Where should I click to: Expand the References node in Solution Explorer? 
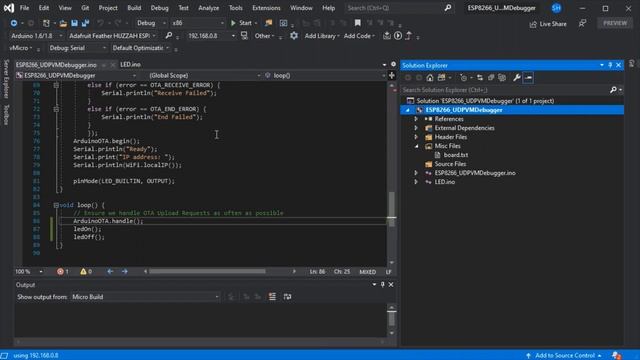[x=416, y=119]
